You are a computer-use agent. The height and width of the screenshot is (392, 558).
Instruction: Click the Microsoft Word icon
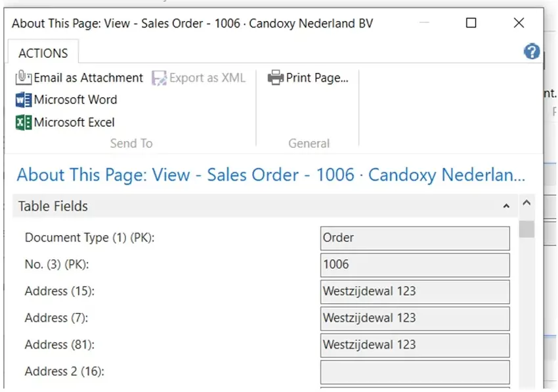[23, 100]
